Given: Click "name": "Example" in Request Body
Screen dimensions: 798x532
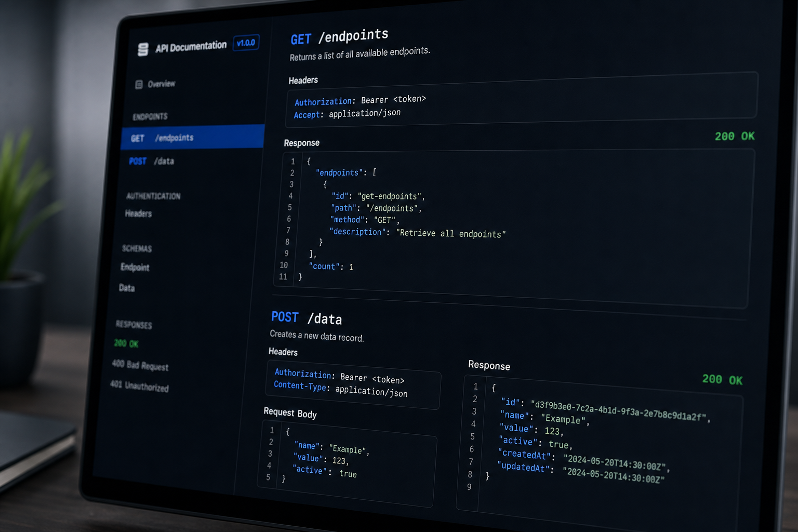Looking at the screenshot, I should click(331, 448).
